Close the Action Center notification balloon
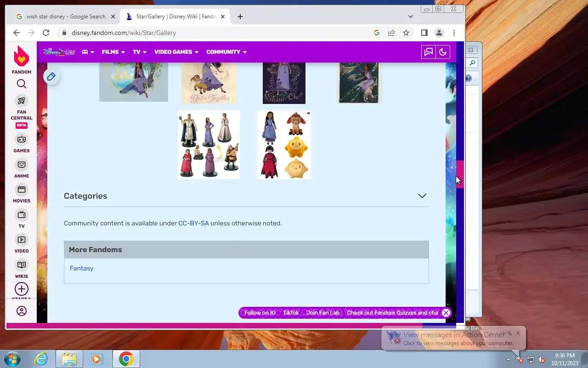588x368 pixels. pos(518,333)
